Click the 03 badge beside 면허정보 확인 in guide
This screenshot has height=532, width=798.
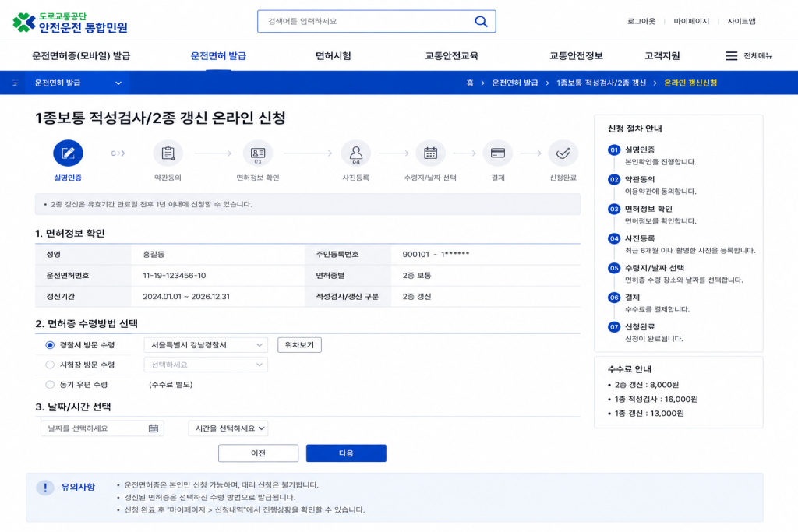[x=614, y=209]
